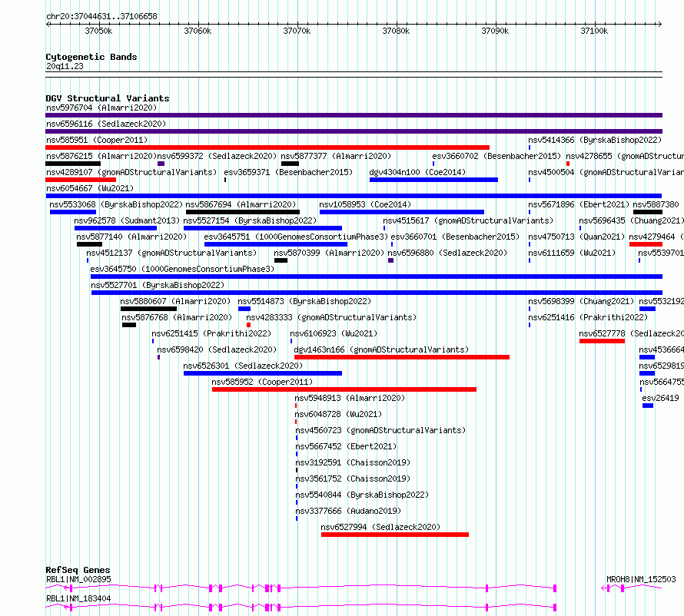Click the nsv5514873 (ByrskaBishop2022) blue bar

[x=244, y=309]
